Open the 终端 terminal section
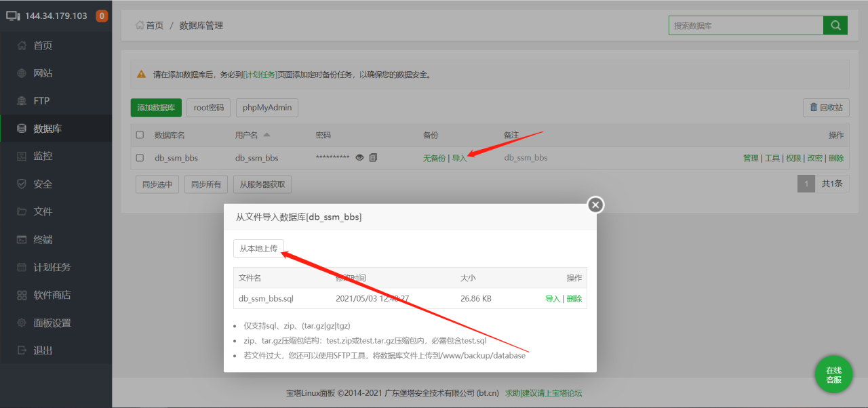This screenshot has width=868, height=408. tap(41, 239)
